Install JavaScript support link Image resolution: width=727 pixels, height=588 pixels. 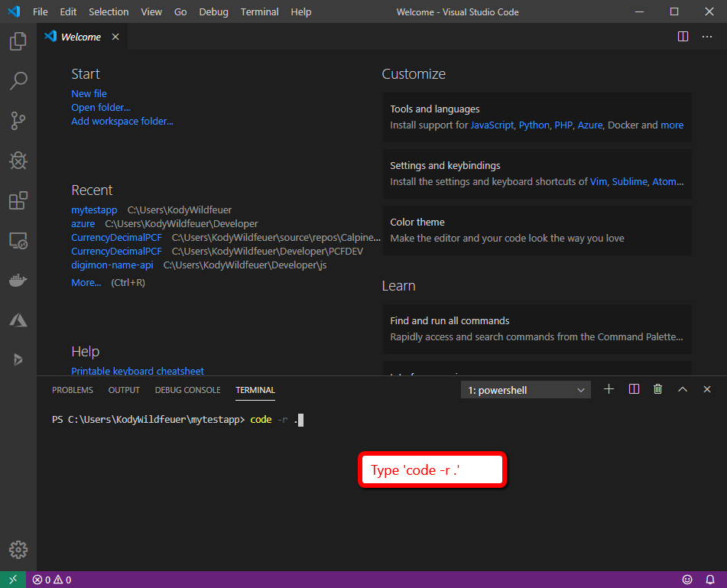click(492, 125)
